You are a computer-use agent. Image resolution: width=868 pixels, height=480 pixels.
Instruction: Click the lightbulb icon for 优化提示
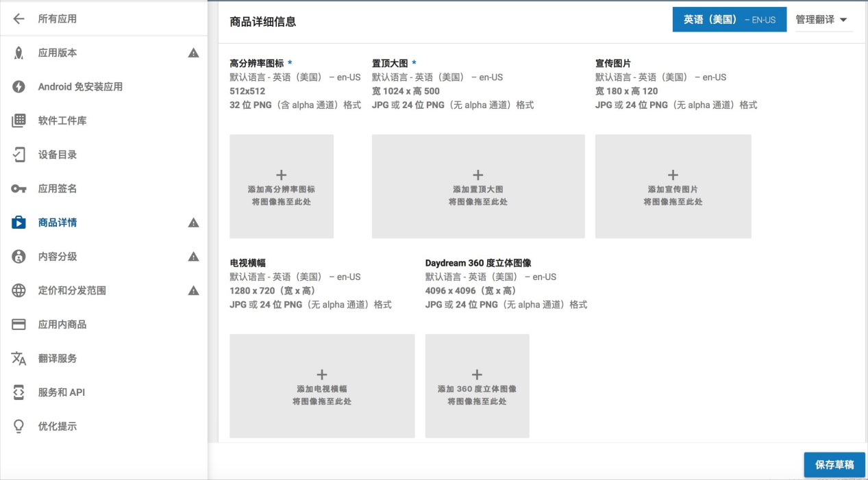18,427
